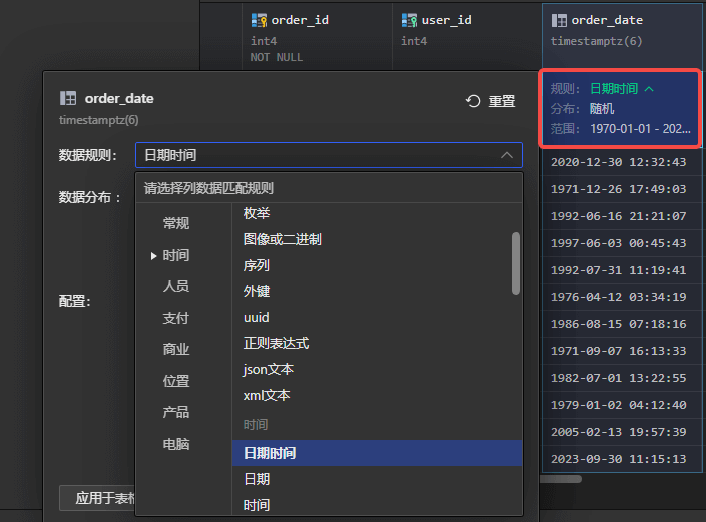Select the 支付 category
Viewport: 706px width, 522px height.
176,318
